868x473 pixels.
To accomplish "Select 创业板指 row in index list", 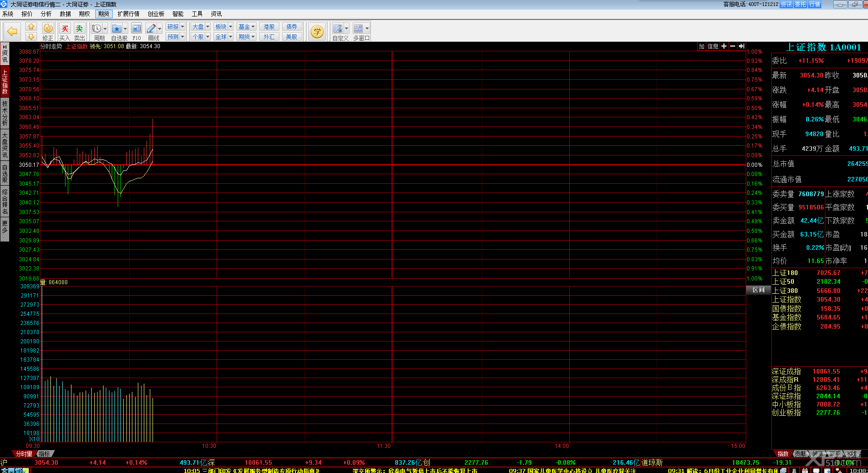I will pyautogui.click(x=819, y=412).
